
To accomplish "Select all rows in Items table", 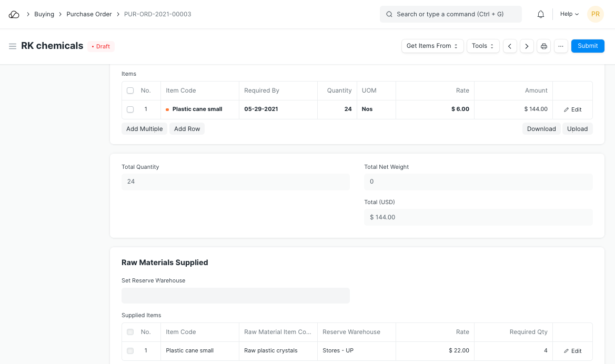I will pyautogui.click(x=130, y=90).
